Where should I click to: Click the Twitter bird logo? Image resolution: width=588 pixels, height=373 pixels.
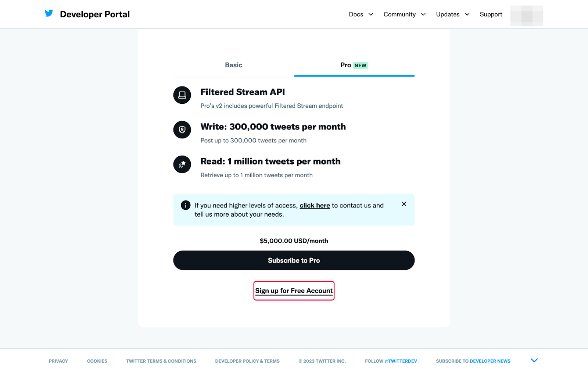(49, 14)
